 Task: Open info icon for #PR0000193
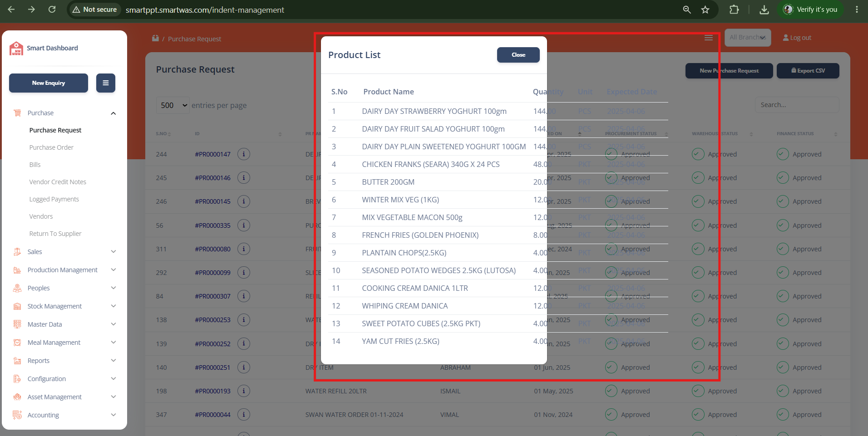click(244, 391)
